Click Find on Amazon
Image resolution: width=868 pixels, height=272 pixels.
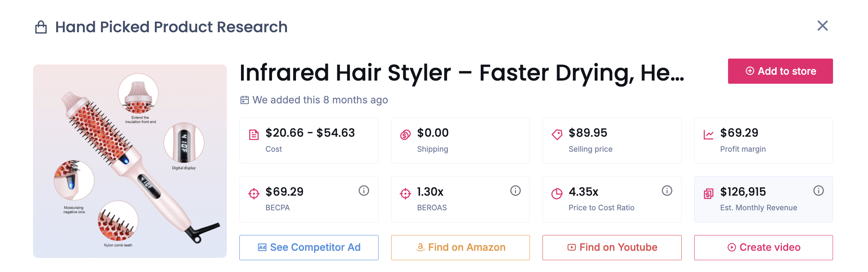click(460, 247)
